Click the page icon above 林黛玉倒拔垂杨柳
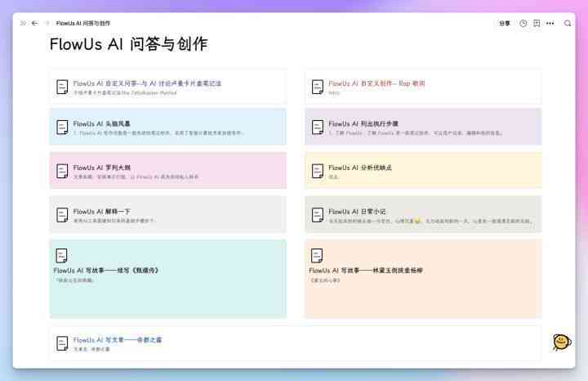 click(317, 256)
